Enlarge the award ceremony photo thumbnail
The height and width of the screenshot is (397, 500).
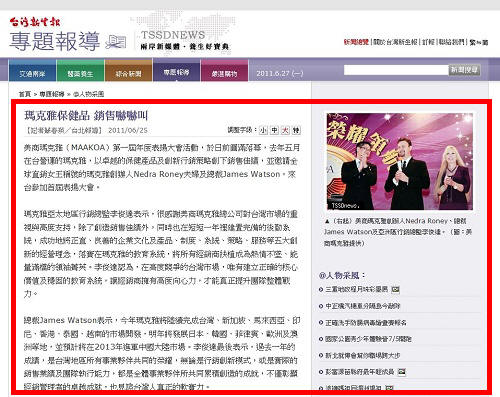[x=399, y=161]
